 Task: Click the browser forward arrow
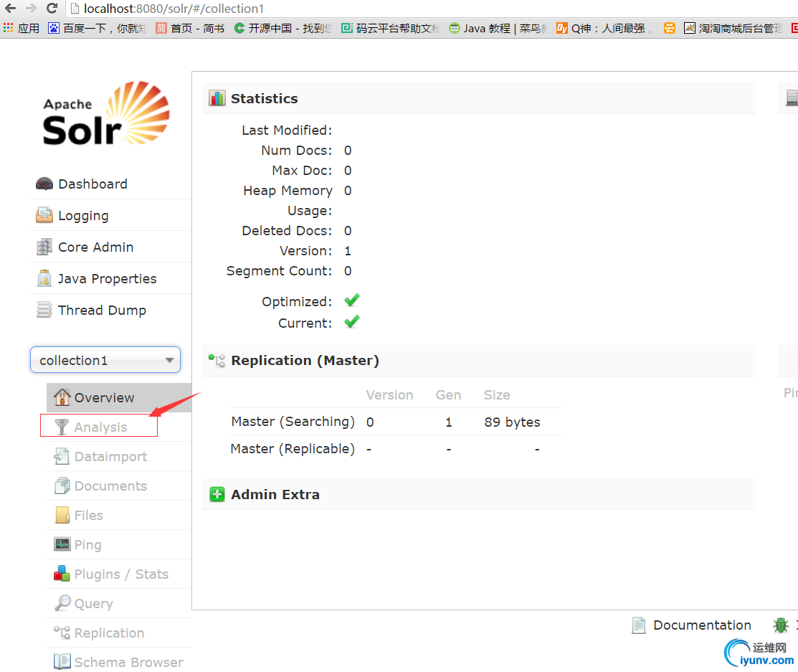click(x=31, y=8)
